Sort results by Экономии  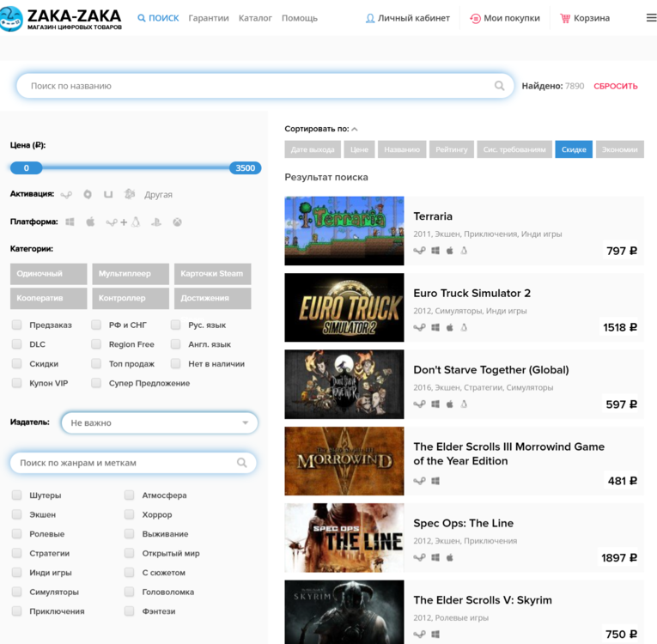[x=620, y=149]
